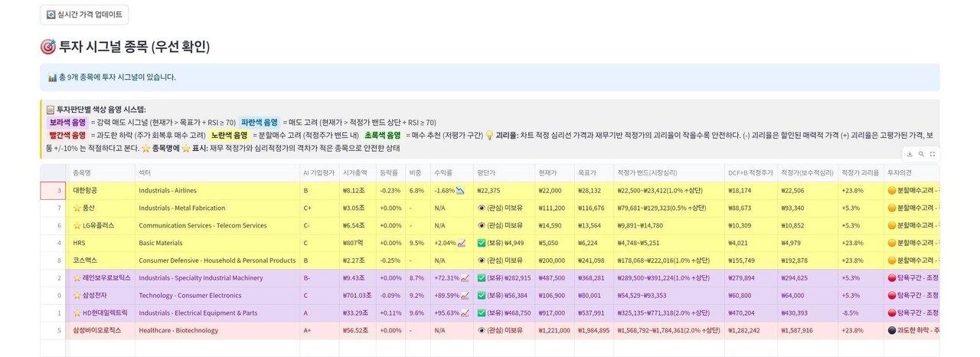Click Industrials - Electrical Equipment & Parts cell

click(217, 313)
